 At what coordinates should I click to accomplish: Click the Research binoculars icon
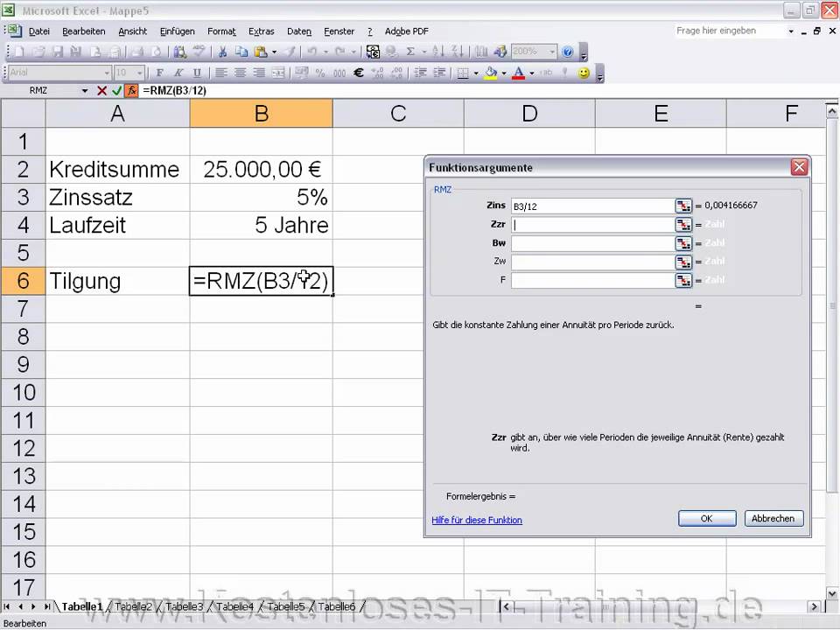tap(180, 52)
